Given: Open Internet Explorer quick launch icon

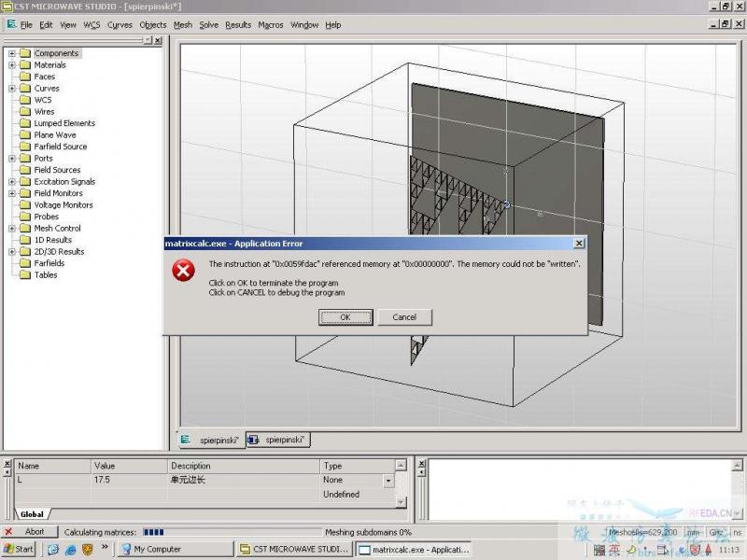Looking at the screenshot, I should 71,550.
